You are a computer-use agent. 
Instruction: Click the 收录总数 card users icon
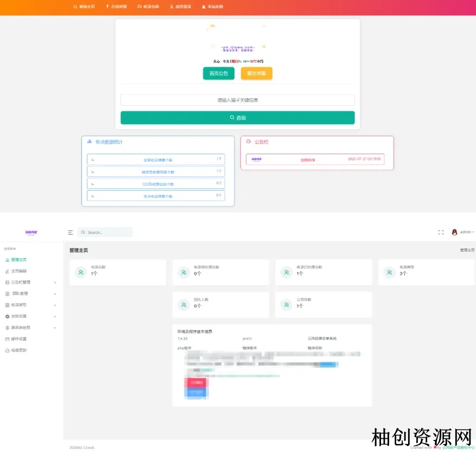[81, 273]
